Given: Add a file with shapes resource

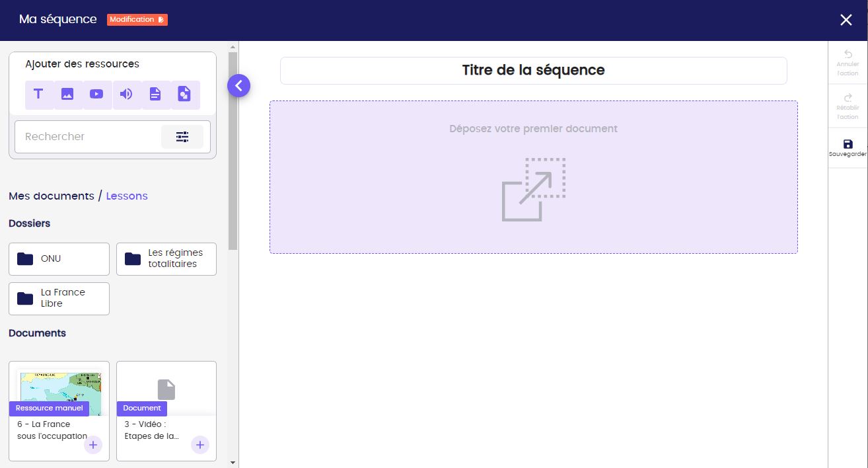Looking at the screenshot, I should point(184,95).
